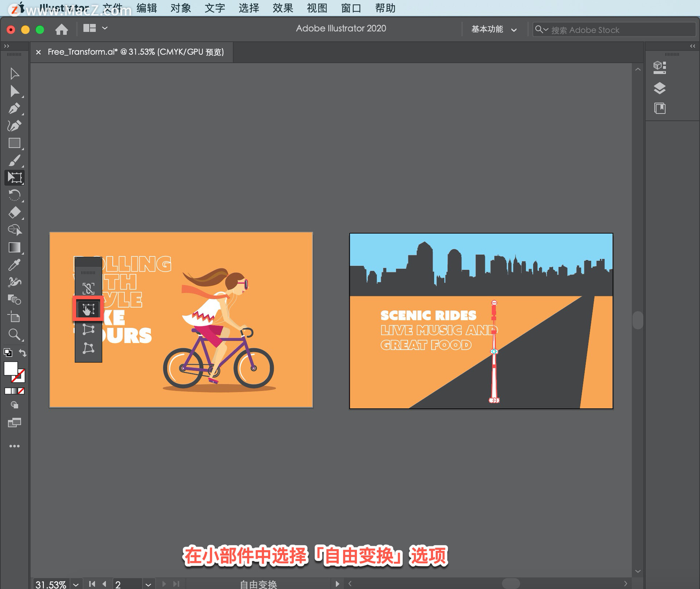Select the Eyedropper tool
This screenshot has height=589, width=700.
point(15,265)
